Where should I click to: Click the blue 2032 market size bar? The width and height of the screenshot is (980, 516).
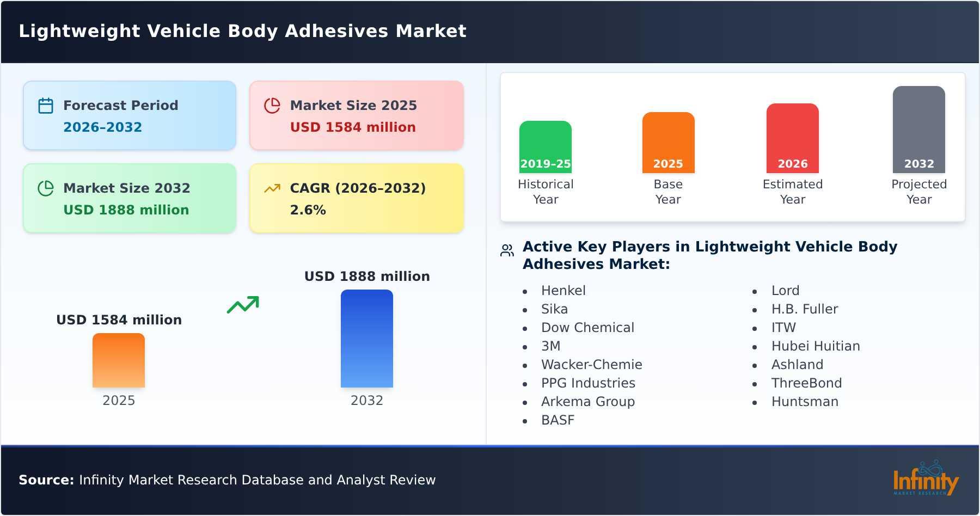coord(367,339)
